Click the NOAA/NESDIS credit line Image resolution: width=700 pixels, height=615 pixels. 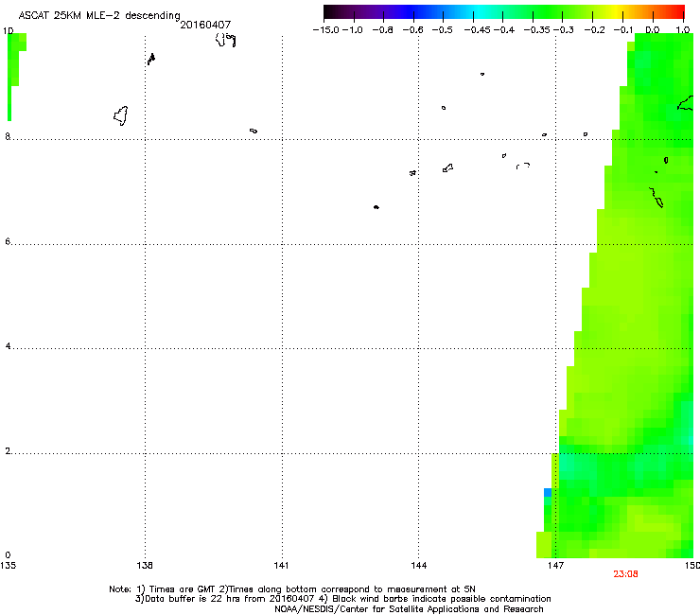(x=409, y=609)
